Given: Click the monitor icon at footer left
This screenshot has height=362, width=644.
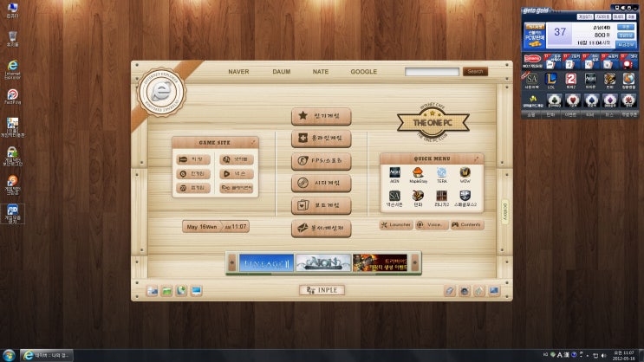Looking at the screenshot, I should click(x=197, y=291).
